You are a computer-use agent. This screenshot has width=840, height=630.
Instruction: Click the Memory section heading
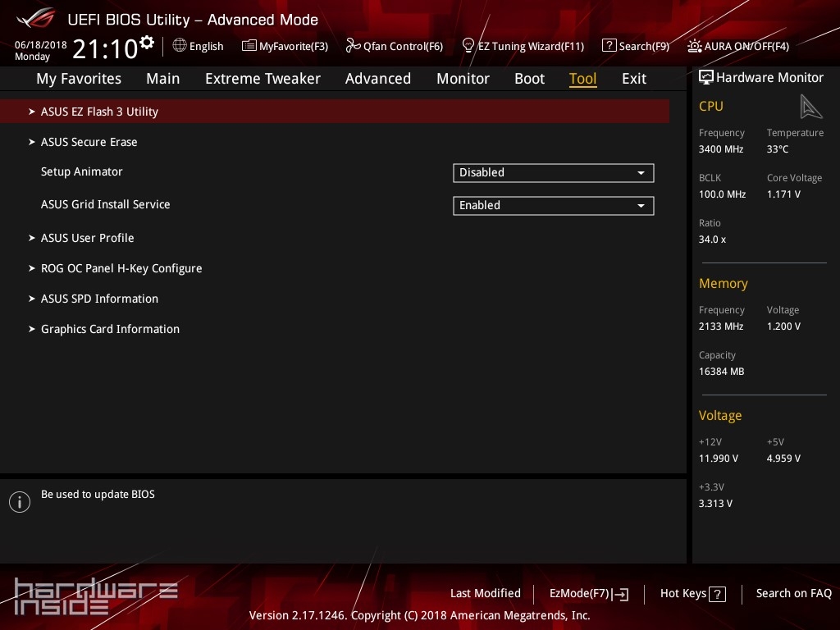pyautogui.click(x=724, y=283)
